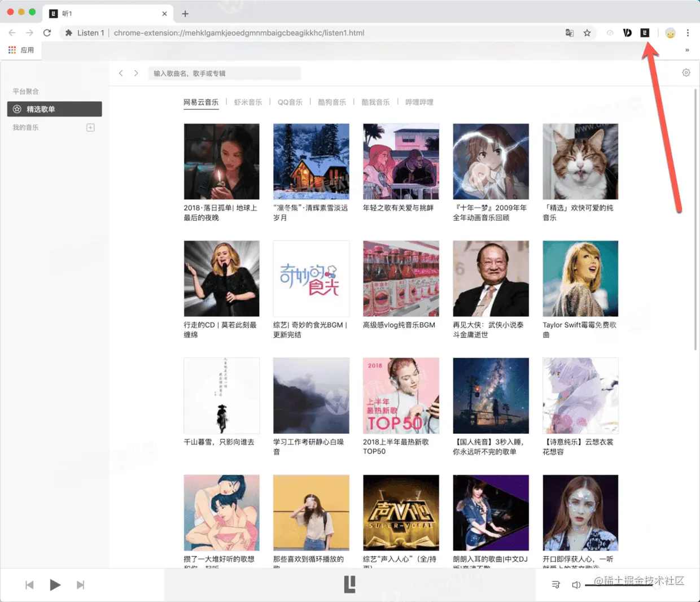Open 高级感vlog纯音乐BGM playlist cover
Image resolution: width=700 pixels, height=602 pixels.
401,278
